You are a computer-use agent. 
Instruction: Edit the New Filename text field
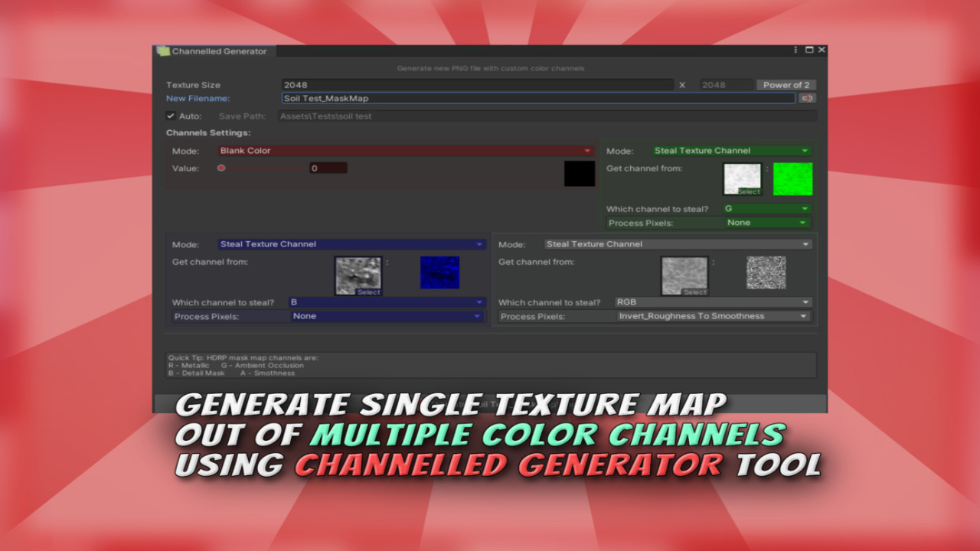tap(538, 98)
